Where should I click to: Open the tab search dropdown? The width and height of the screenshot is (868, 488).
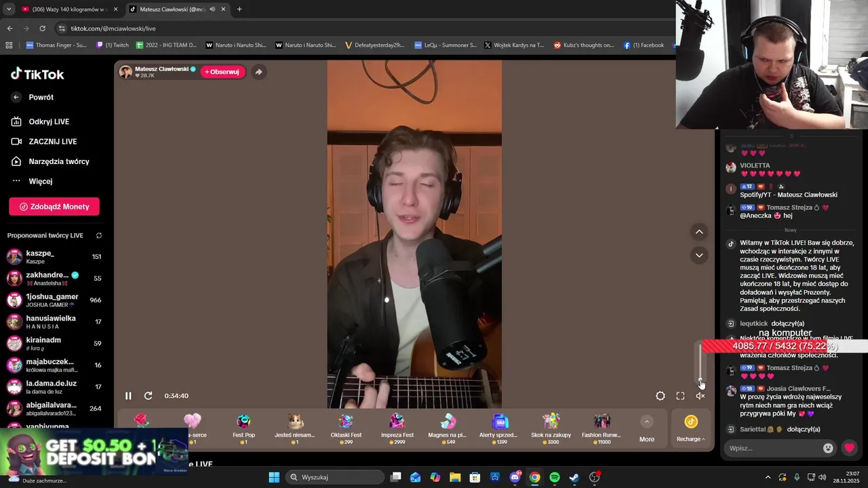[8, 9]
